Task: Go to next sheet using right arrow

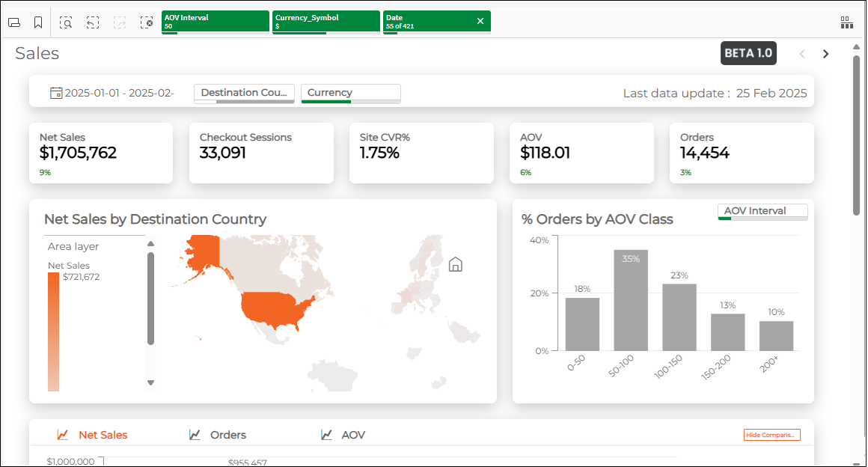Action: click(x=826, y=54)
